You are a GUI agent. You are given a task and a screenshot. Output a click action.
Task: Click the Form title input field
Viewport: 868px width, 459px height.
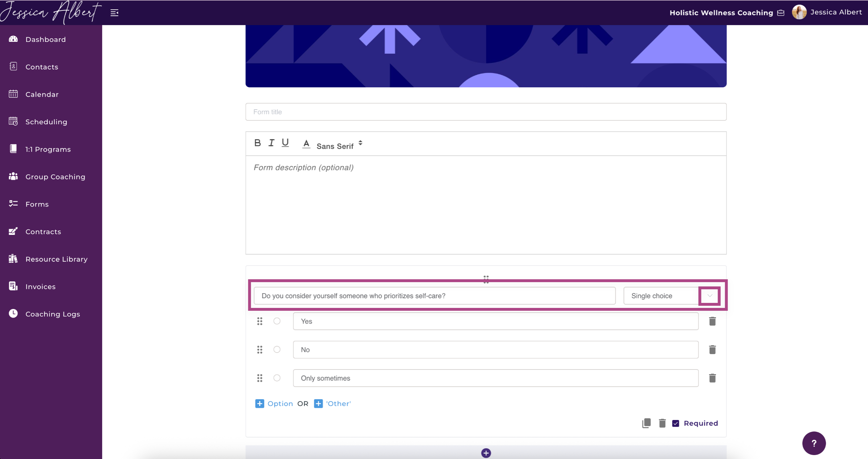(x=486, y=112)
